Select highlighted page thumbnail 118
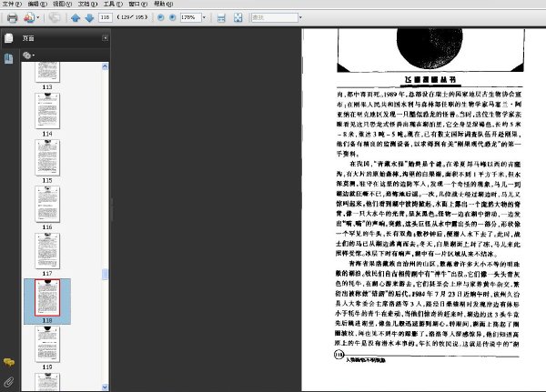 coord(47,297)
